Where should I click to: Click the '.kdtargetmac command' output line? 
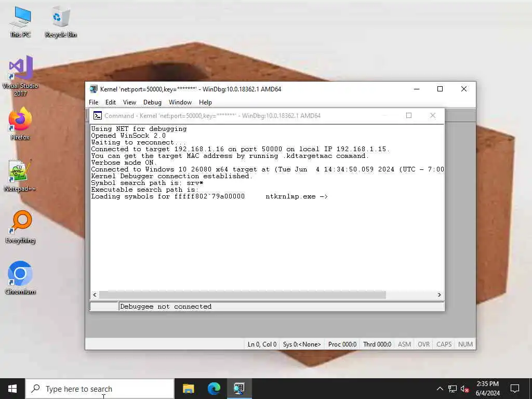coord(230,156)
